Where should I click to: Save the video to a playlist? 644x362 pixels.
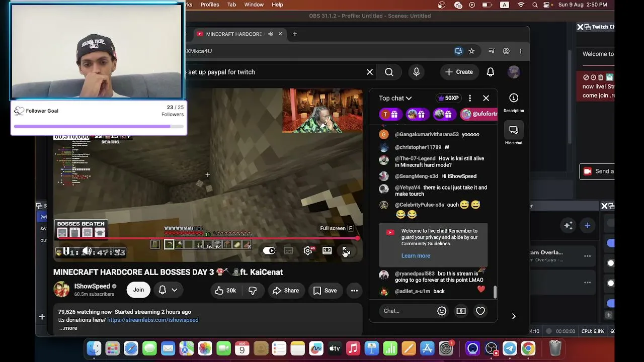[x=325, y=290]
